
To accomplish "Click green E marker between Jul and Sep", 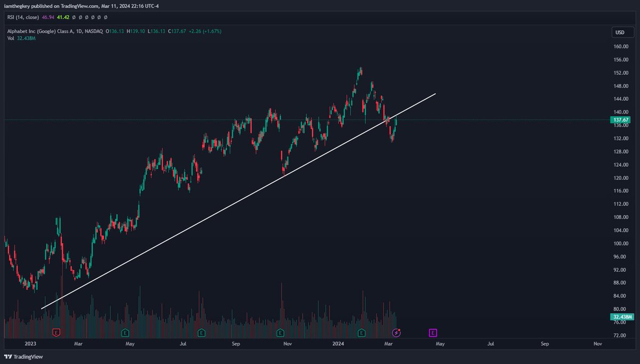I will tap(202, 333).
